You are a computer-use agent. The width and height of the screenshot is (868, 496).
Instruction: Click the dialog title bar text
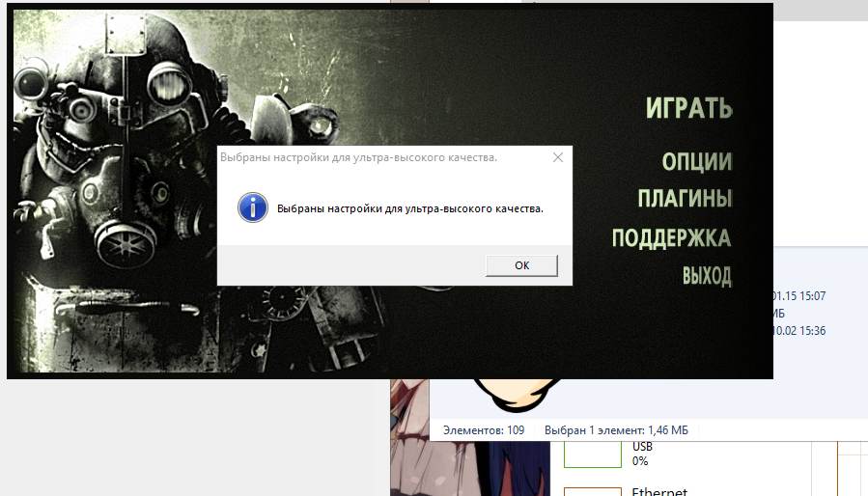[x=359, y=157]
